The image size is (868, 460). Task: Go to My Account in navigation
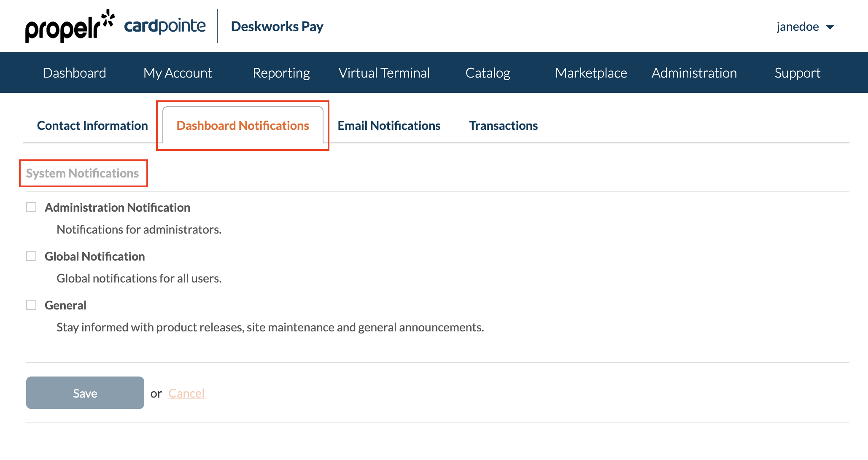click(178, 73)
